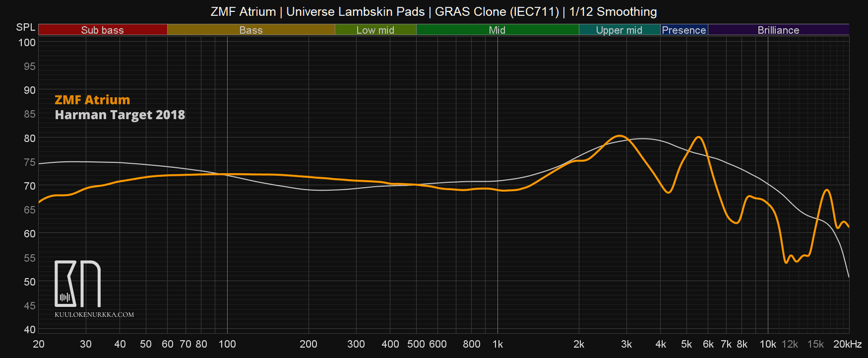Click the red Sub bass band
868x358 pixels.
point(103,30)
